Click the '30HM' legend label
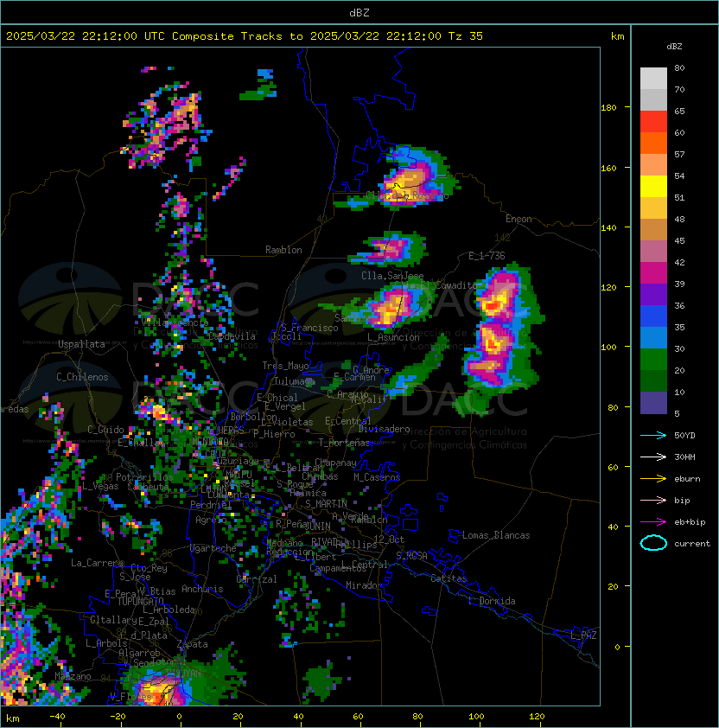Image resolution: width=719 pixels, height=728 pixels. (x=684, y=457)
